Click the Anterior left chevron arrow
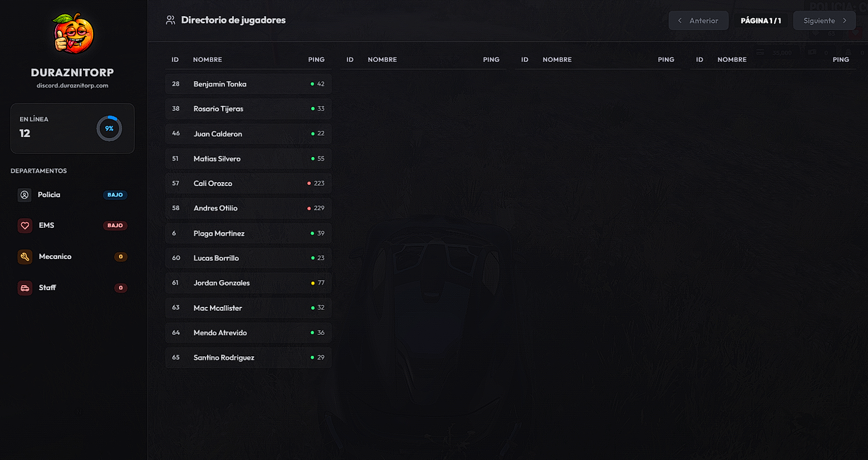Viewport: 868px width, 460px height. (680, 21)
